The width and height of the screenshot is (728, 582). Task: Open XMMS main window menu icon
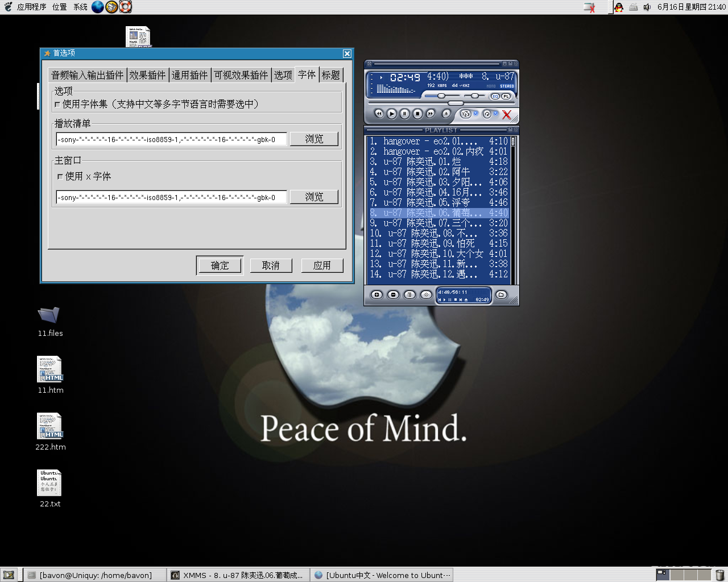[369, 64]
